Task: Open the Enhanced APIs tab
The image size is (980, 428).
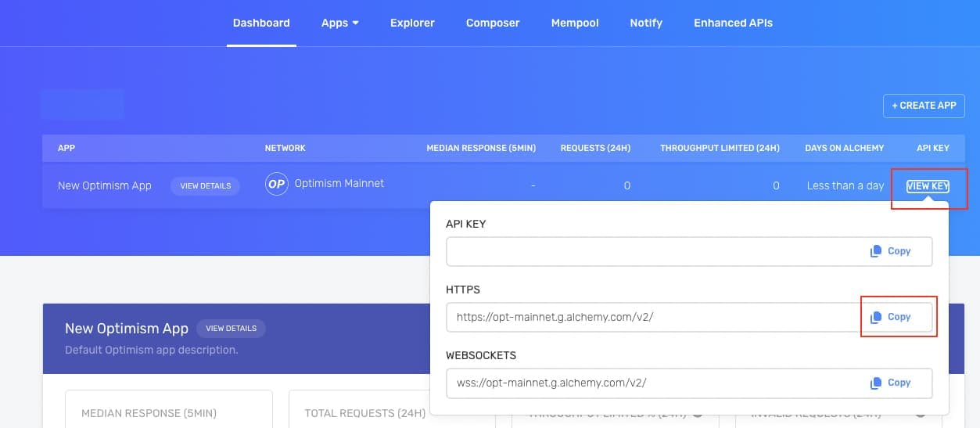Action: coord(733,23)
